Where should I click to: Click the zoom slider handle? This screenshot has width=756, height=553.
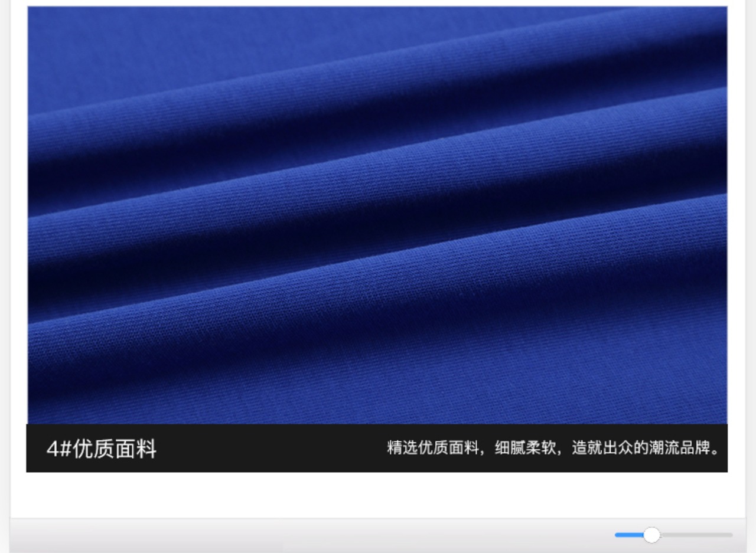pos(651,535)
